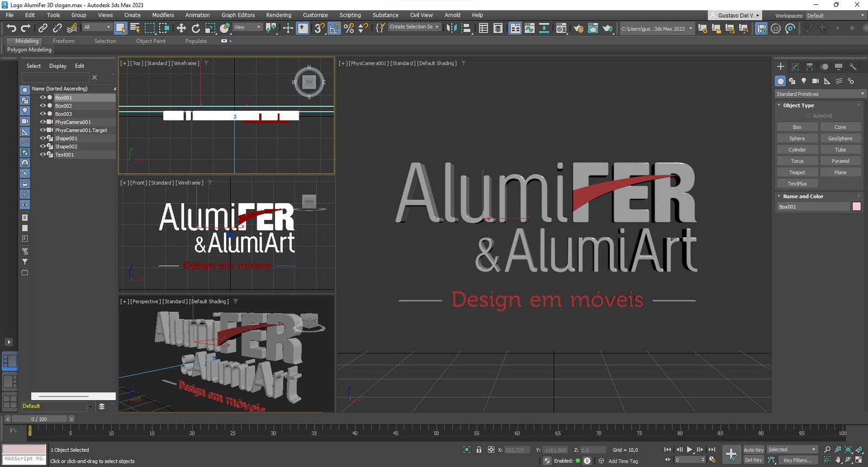Open the Workspaces Default dropdown
Screen dimensions: 868x467
click(x=835, y=16)
